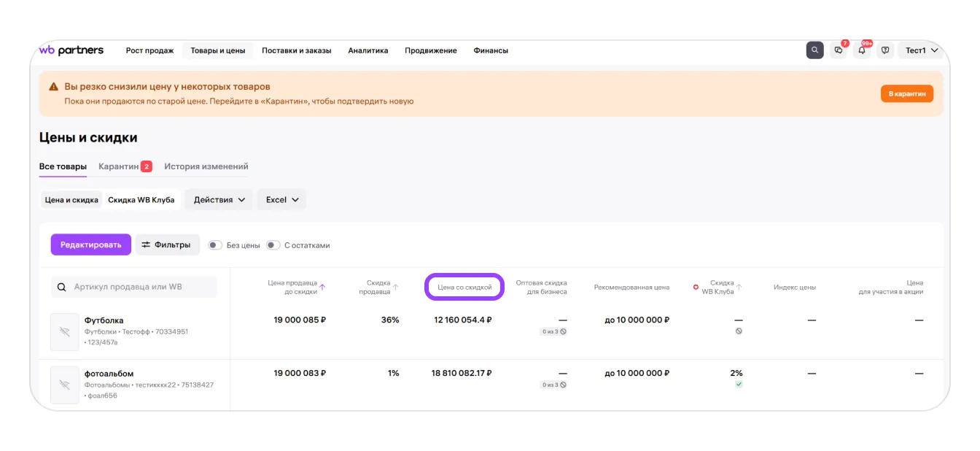Select the Скидка WB Клуба segment

(x=142, y=199)
